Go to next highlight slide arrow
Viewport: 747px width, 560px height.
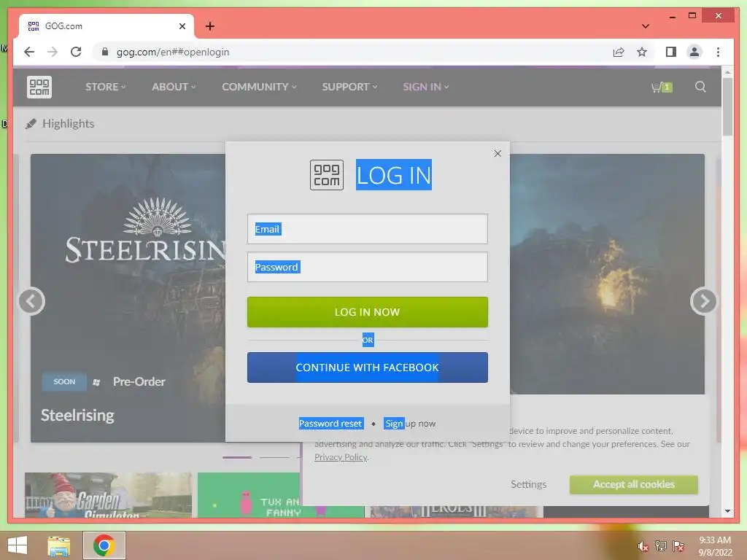click(x=703, y=301)
